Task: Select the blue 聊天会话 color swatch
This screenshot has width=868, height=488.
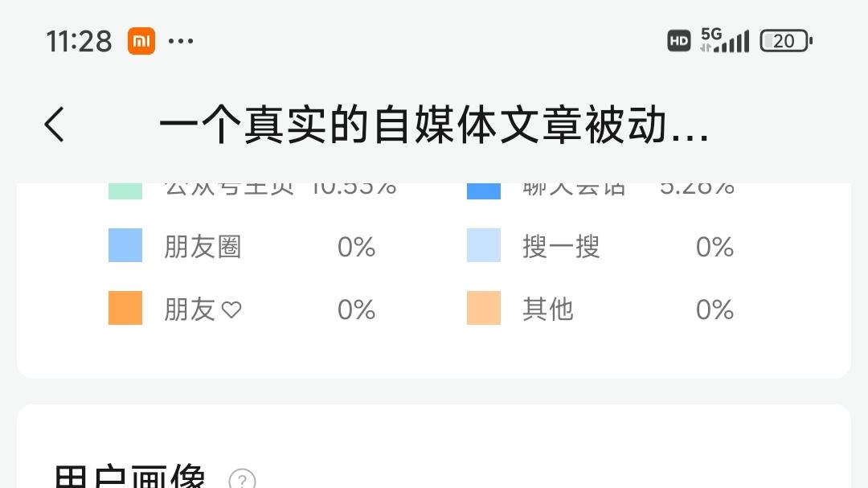Action: coord(483,187)
